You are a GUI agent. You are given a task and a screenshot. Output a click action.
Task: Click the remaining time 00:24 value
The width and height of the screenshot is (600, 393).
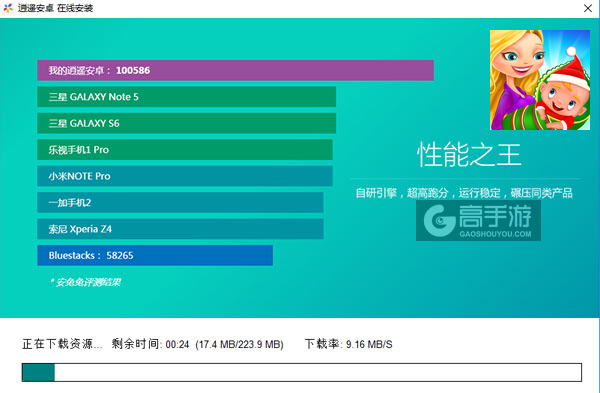(177, 345)
